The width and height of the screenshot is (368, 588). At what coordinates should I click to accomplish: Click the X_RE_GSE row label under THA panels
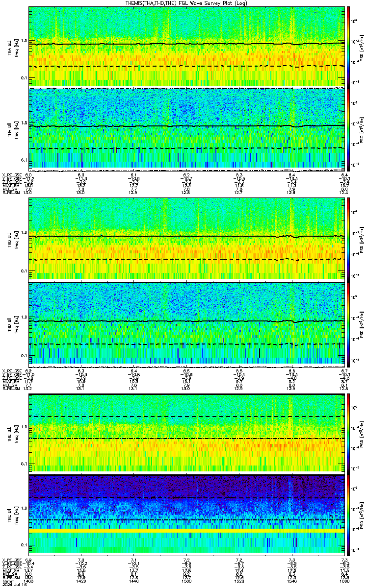coord(12,175)
